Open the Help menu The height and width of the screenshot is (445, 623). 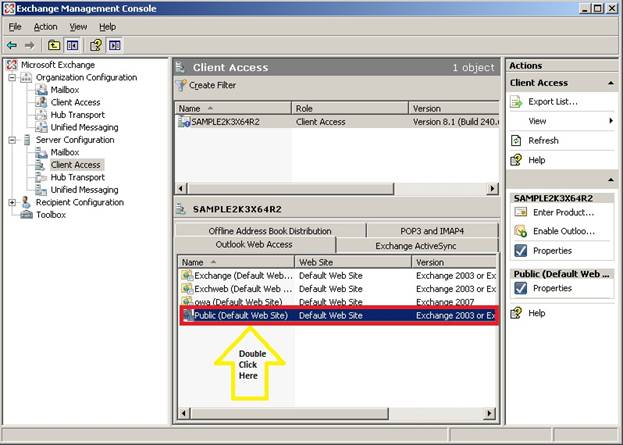pos(108,27)
